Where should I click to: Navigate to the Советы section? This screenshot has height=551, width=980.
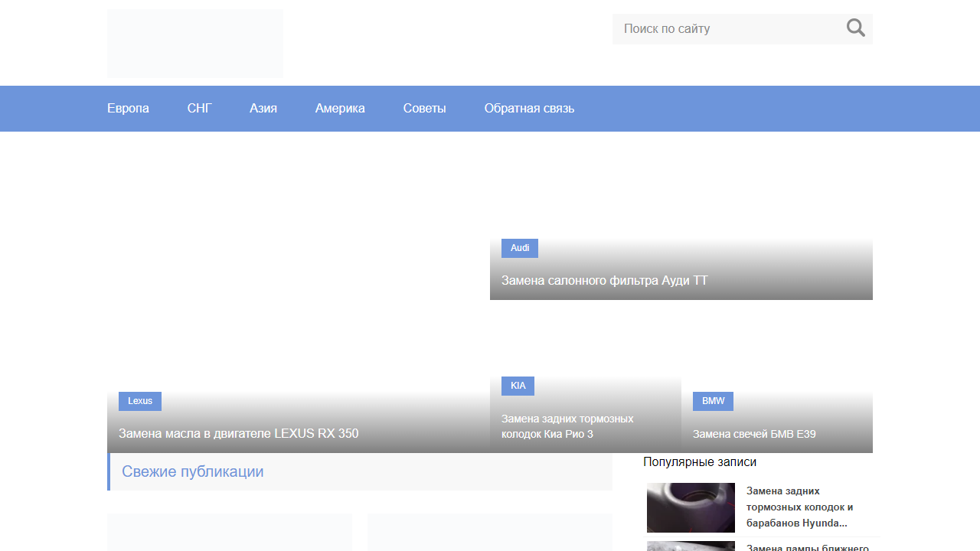[x=424, y=109]
